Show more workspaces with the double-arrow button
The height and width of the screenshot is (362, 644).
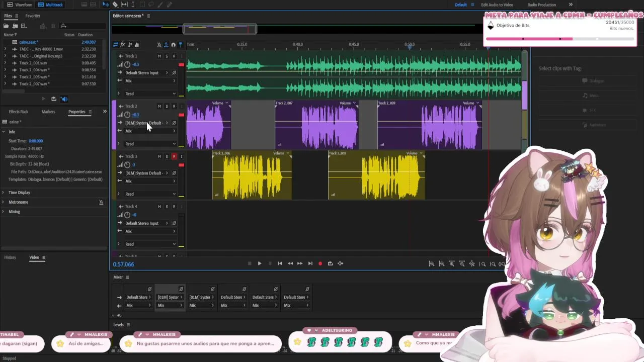pos(571,5)
